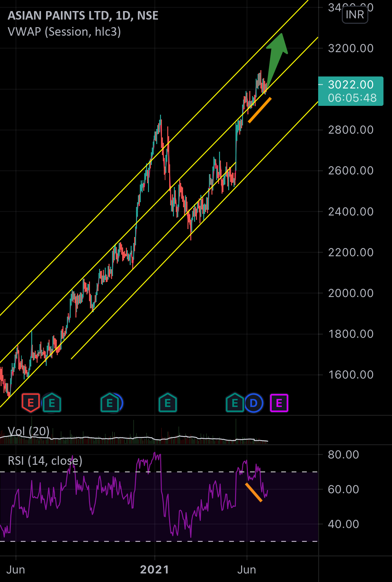Click the RSI 80.00 scale label
392x582 pixels.
tap(343, 455)
